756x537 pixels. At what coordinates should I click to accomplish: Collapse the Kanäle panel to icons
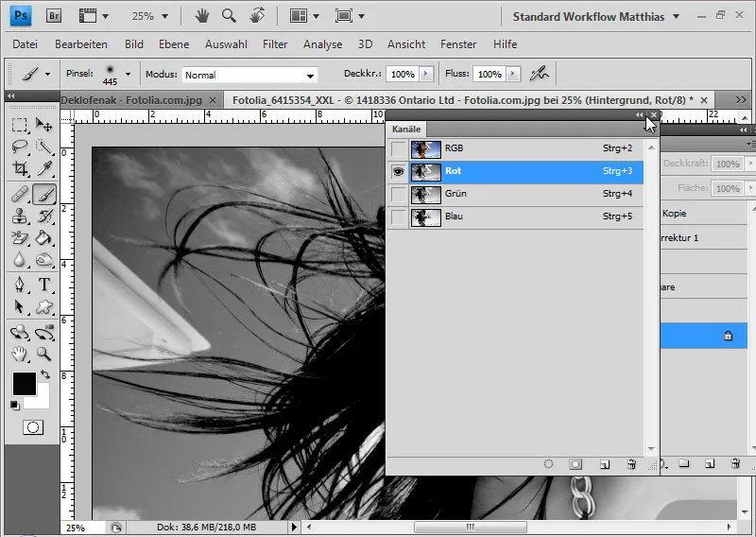pyautogui.click(x=640, y=114)
